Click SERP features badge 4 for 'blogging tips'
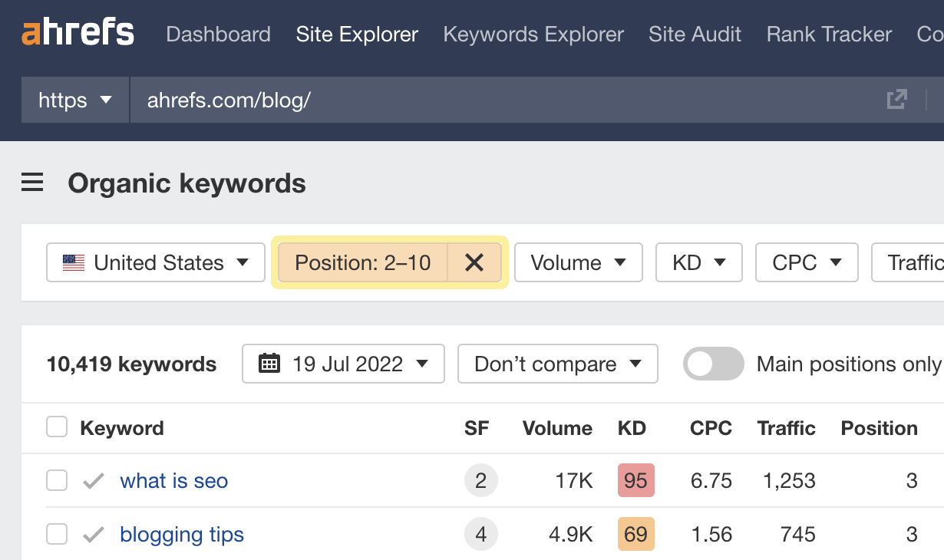Screen dimensions: 944x560 click(481, 534)
